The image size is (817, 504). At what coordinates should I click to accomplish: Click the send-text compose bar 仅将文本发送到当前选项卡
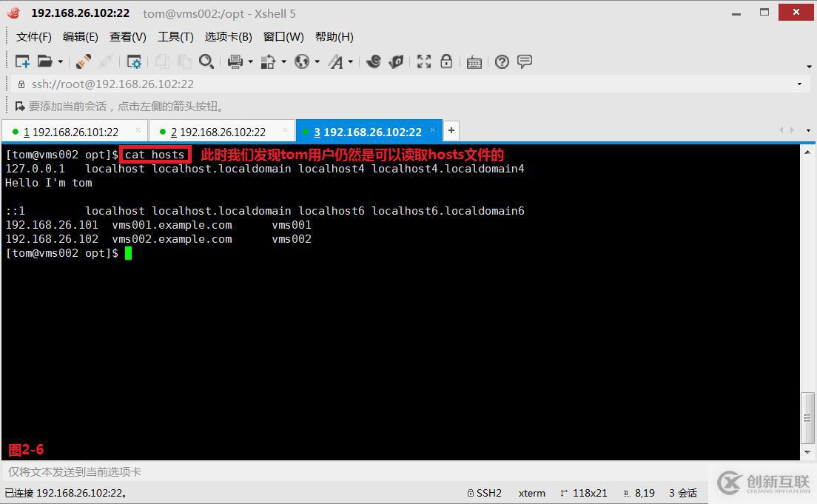[354, 471]
